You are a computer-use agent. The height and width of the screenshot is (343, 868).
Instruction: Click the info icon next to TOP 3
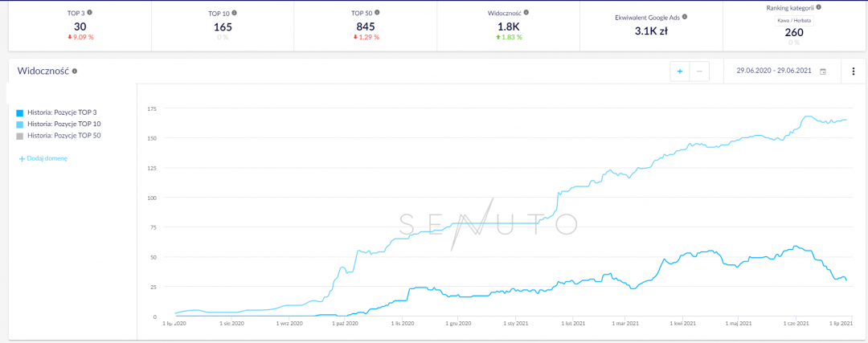[x=89, y=13]
